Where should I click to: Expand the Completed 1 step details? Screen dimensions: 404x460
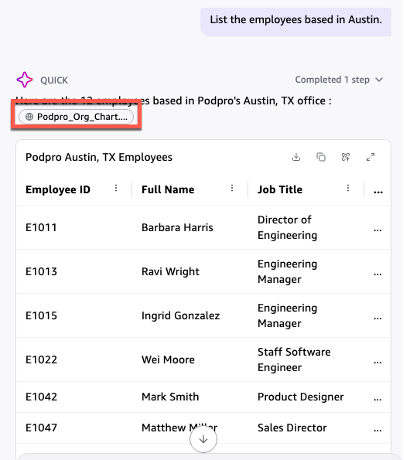(x=339, y=80)
